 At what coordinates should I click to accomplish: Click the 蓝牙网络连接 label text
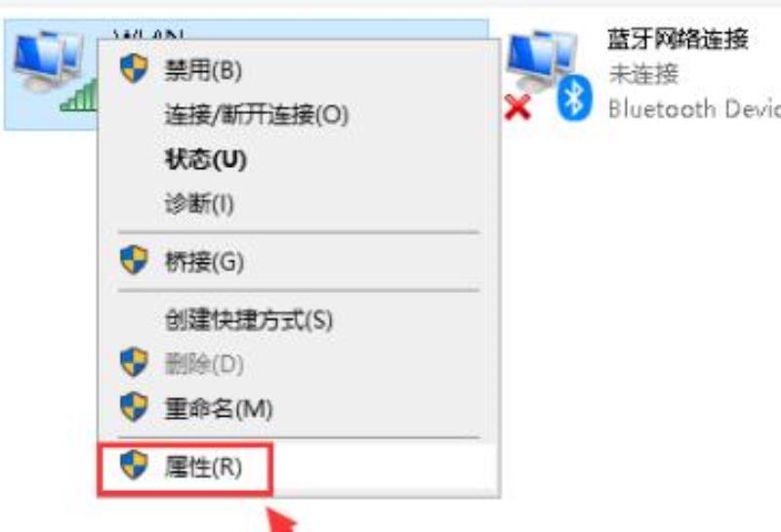[x=678, y=39]
